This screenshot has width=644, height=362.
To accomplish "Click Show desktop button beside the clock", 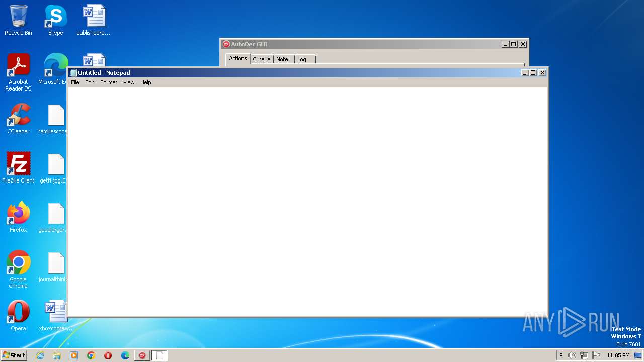I will pos(638,355).
